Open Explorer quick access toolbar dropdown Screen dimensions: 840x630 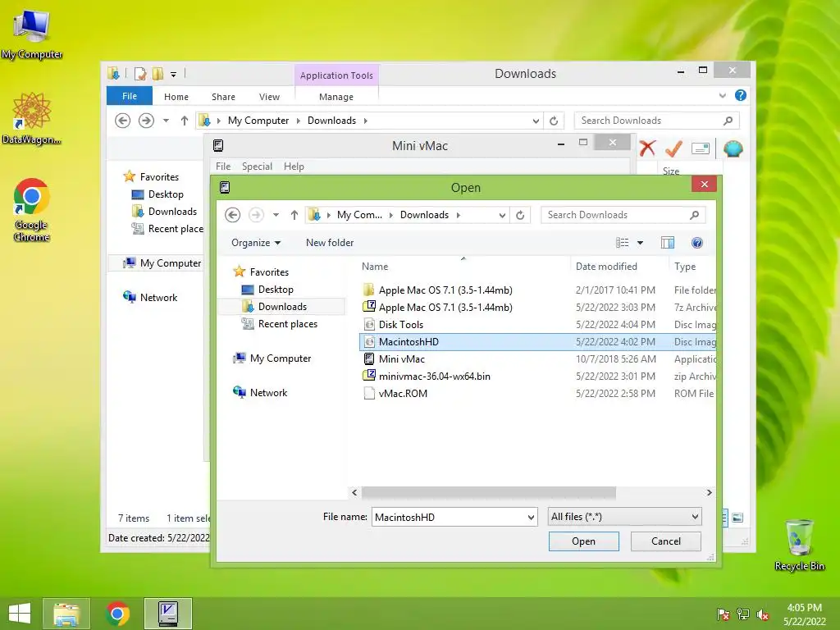(x=174, y=75)
